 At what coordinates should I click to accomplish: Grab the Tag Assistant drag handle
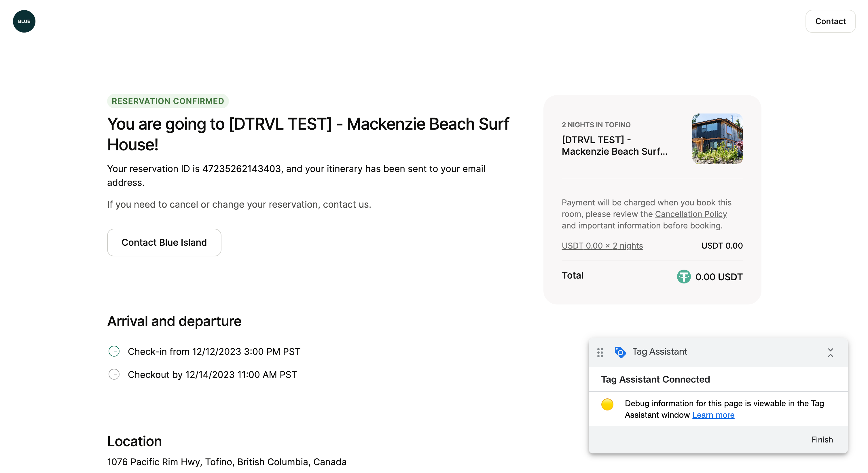[x=600, y=352]
